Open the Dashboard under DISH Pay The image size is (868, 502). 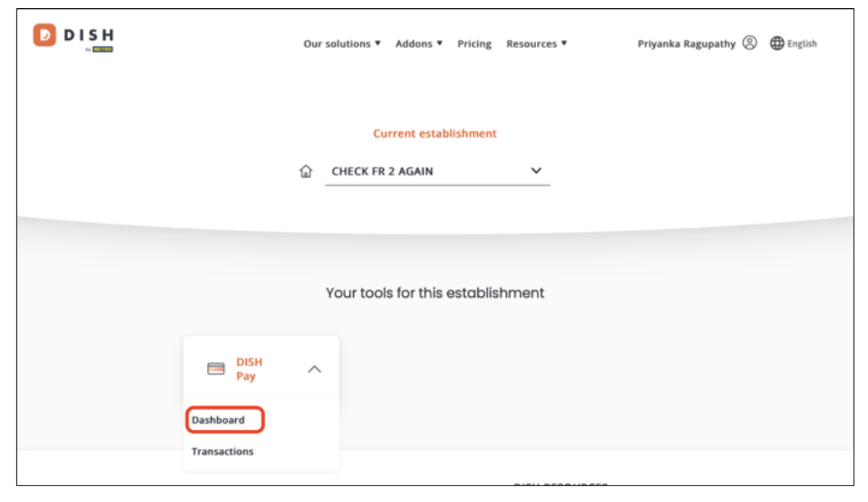point(218,420)
